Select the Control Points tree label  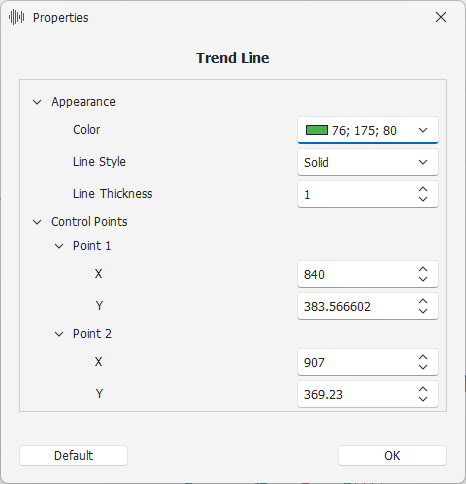point(89,222)
